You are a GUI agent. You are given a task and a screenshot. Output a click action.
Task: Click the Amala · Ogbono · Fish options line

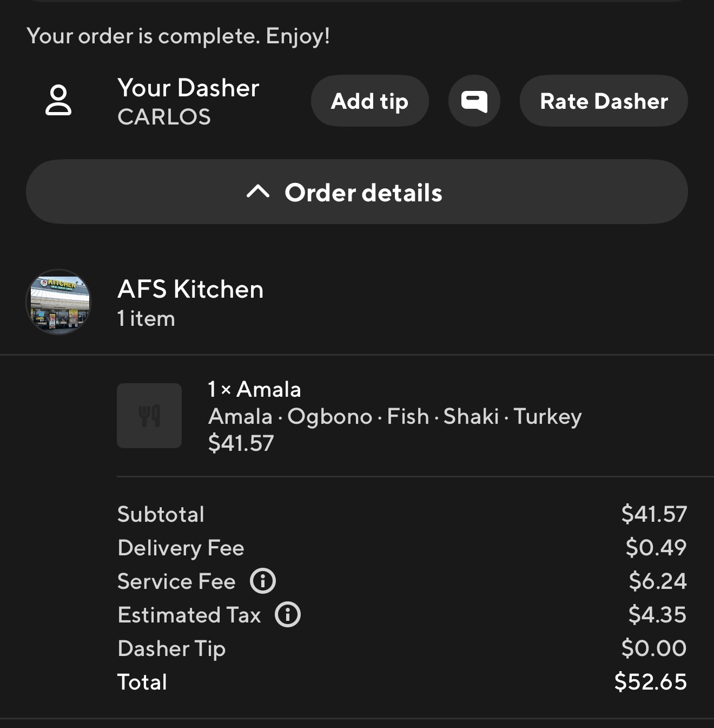tap(395, 416)
